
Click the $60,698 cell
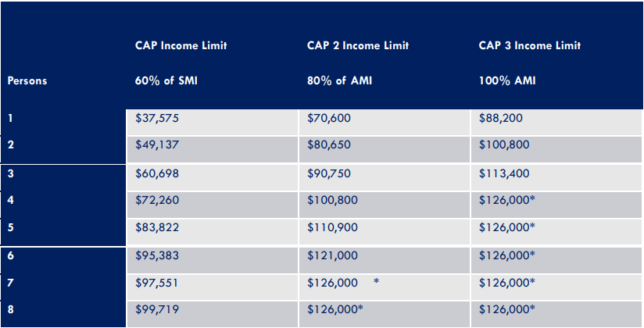click(159, 173)
